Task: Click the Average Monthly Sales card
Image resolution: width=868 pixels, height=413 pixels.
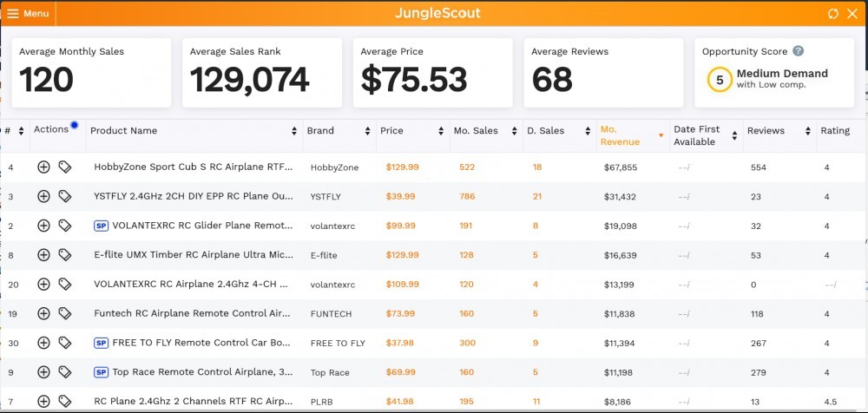Action: tap(91, 73)
